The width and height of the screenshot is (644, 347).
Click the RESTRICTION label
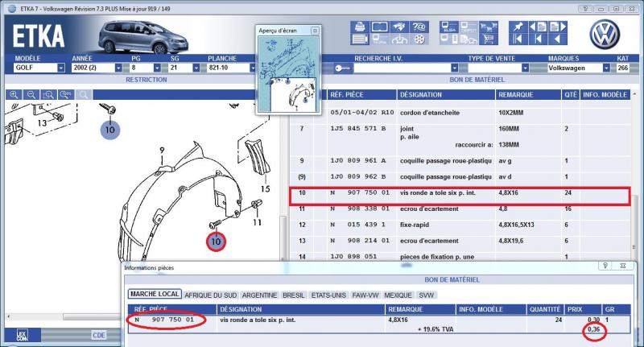click(x=147, y=80)
